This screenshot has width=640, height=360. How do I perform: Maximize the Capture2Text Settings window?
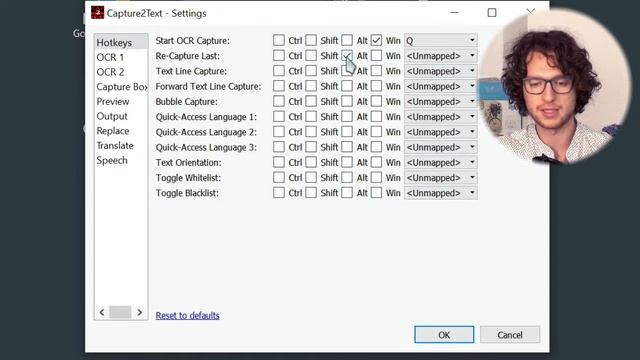pos(492,13)
